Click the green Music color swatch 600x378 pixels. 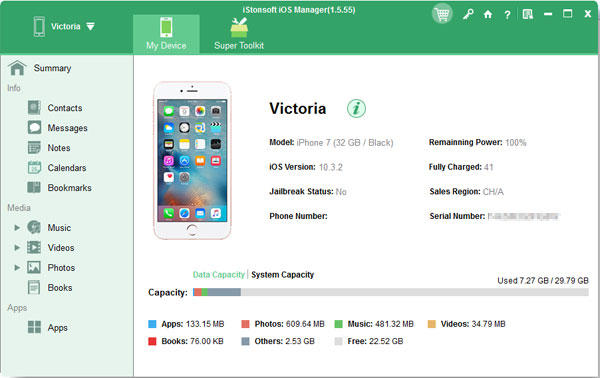[338, 324]
